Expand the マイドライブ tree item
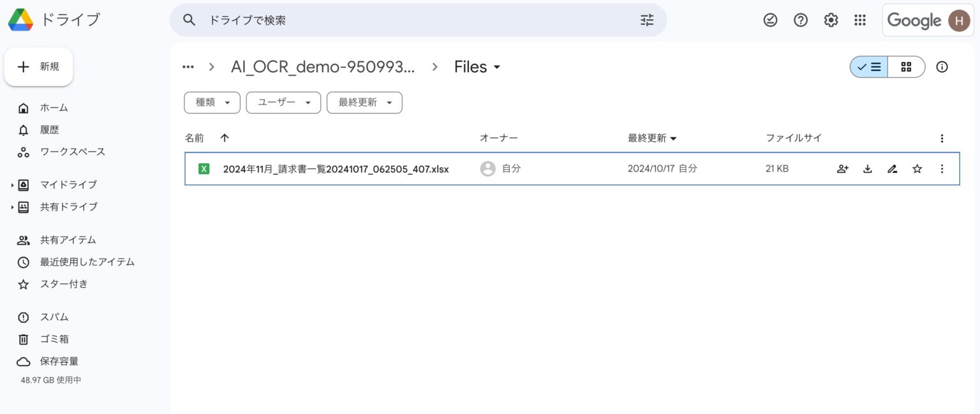 click(11, 184)
